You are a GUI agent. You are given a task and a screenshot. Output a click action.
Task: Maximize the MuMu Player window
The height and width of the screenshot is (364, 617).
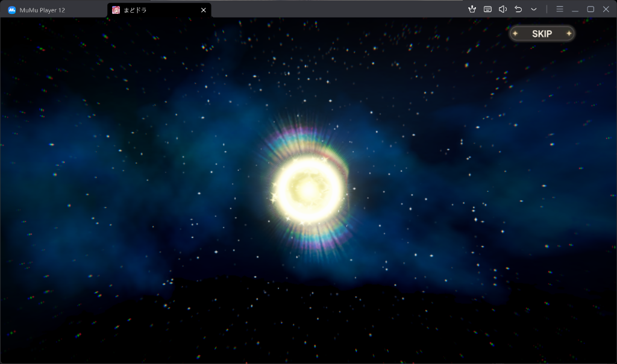tap(590, 9)
